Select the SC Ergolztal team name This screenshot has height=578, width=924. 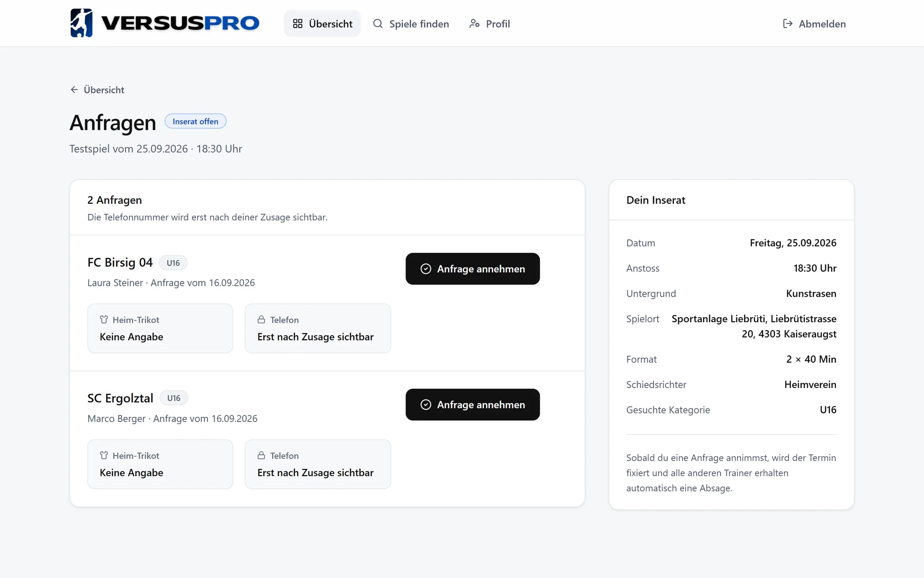click(120, 398)
